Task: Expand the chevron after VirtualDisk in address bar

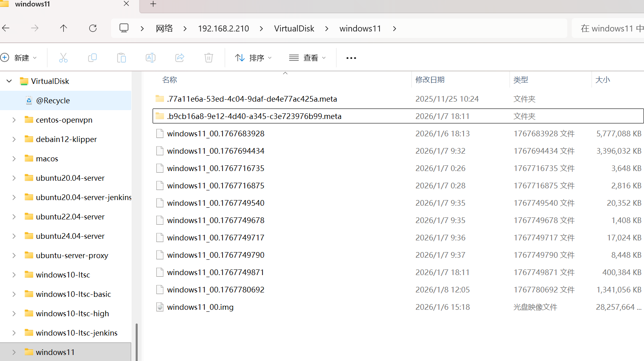Action: click(x=327, y=28)
